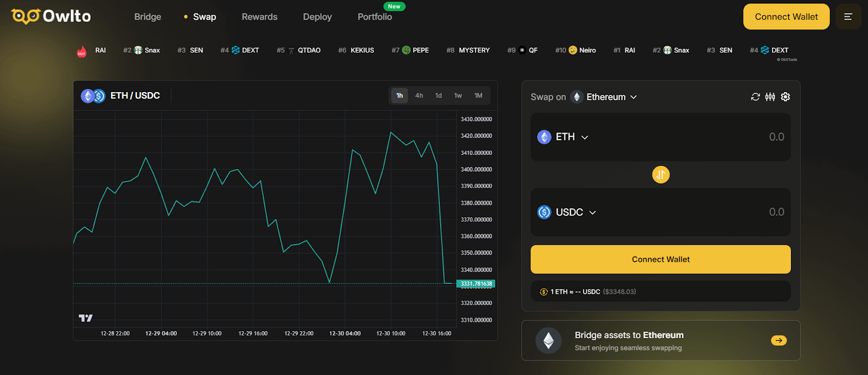This screenshot has width=868, height=375.
Task: Click Connect Wallet in the swap panel
Action: point(660,260)
